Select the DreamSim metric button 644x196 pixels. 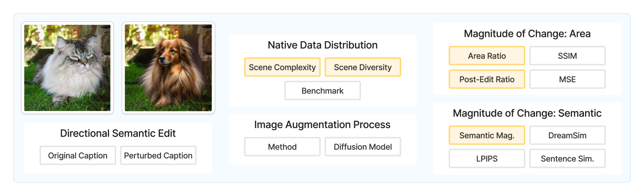(567, 135)
